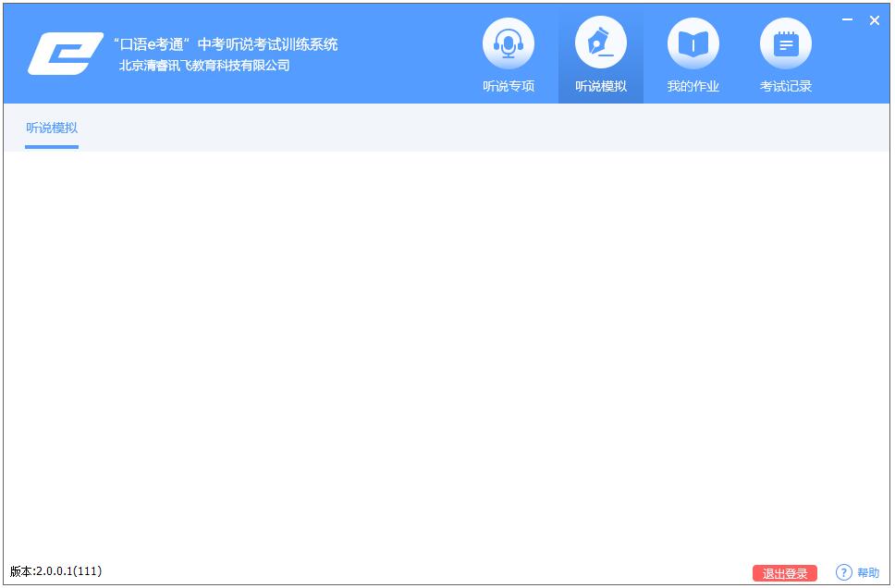Click the 听说专项 navigation label
The height and width of the screenshot is (588, 895).
pyautogui.click(x=509, y=87)
